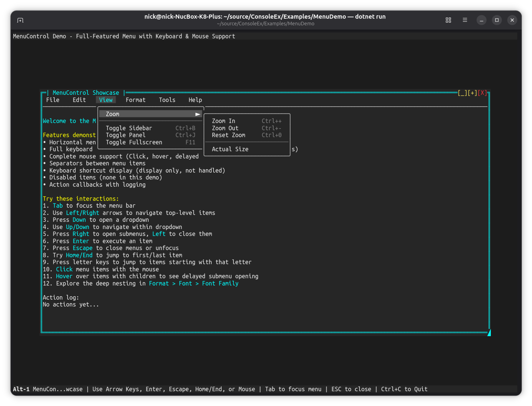Viewport: 532px width, 406px height.
Task: Open the Edit menu
Action: [x=79, y=100]
